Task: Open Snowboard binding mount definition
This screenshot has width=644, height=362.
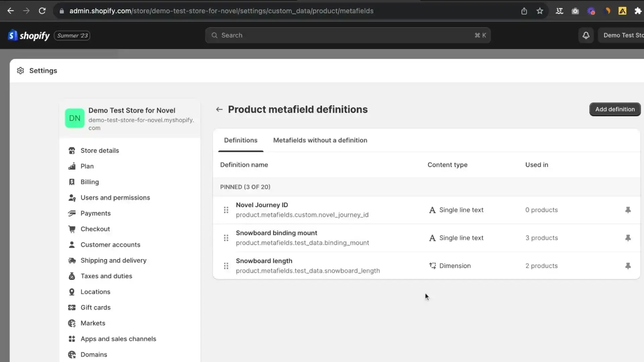Action: point(276,233)
